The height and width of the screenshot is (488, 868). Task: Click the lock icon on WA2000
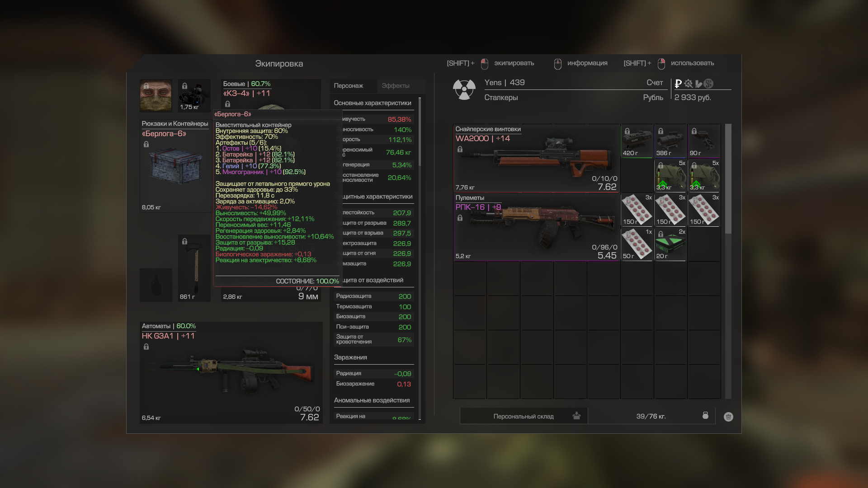pyautogui.click(x=460, y=149)
